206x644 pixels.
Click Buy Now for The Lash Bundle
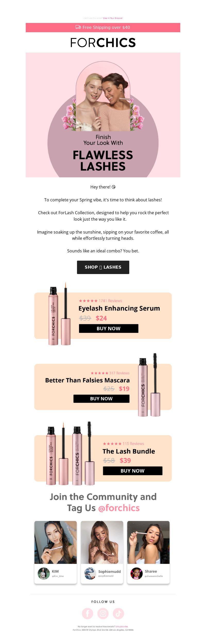tap(133, 471)
